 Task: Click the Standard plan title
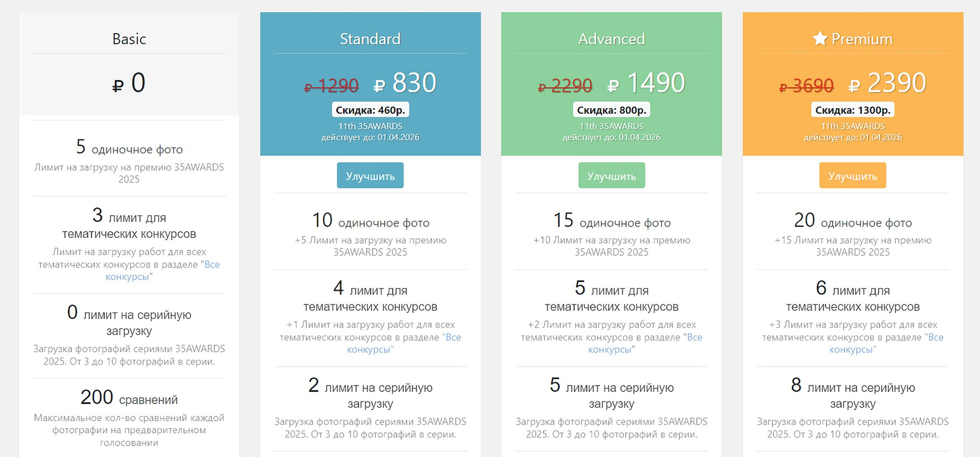[x=370, y=39]
